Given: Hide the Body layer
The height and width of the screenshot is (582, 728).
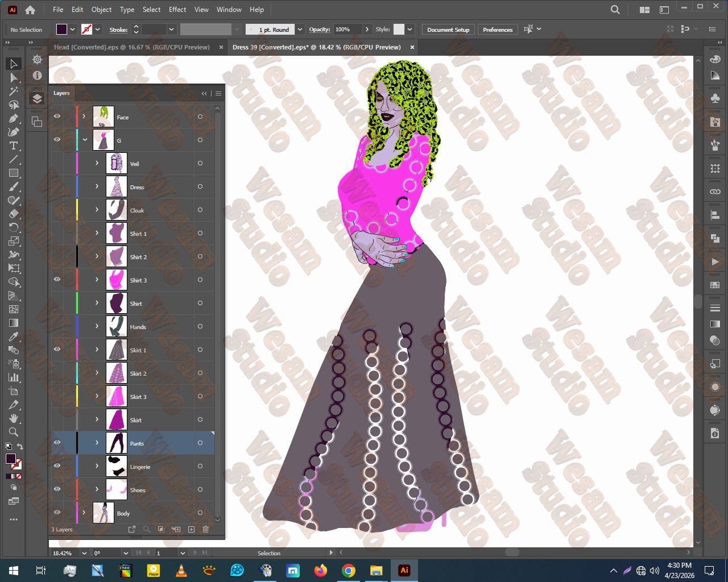Looking at the screenshot, I should click(57, 513).
